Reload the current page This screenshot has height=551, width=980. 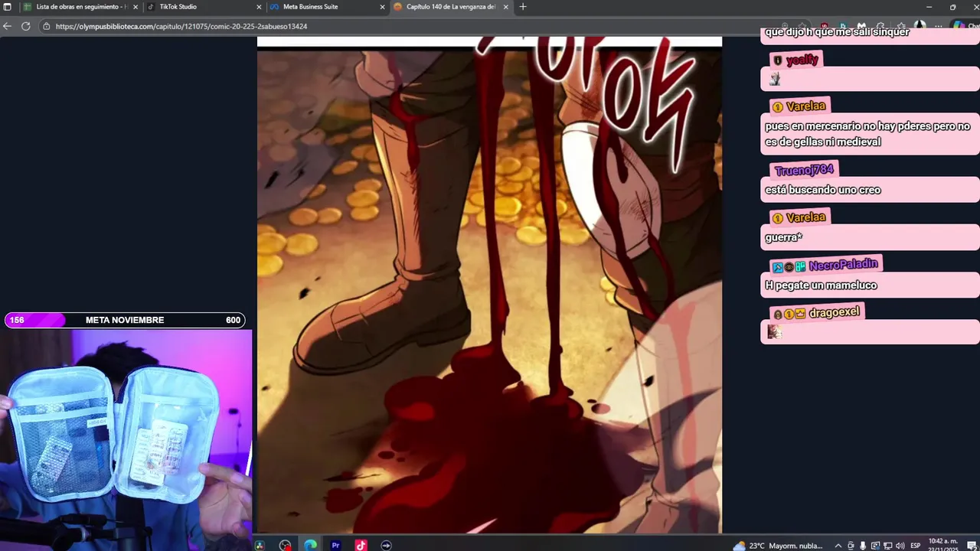(x=25, y=26)
